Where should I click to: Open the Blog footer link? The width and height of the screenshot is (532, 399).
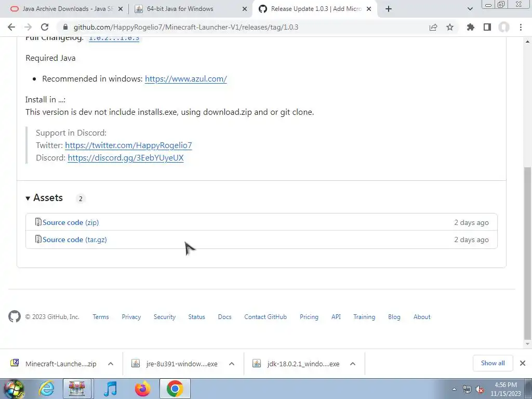[x=394, y=317]
